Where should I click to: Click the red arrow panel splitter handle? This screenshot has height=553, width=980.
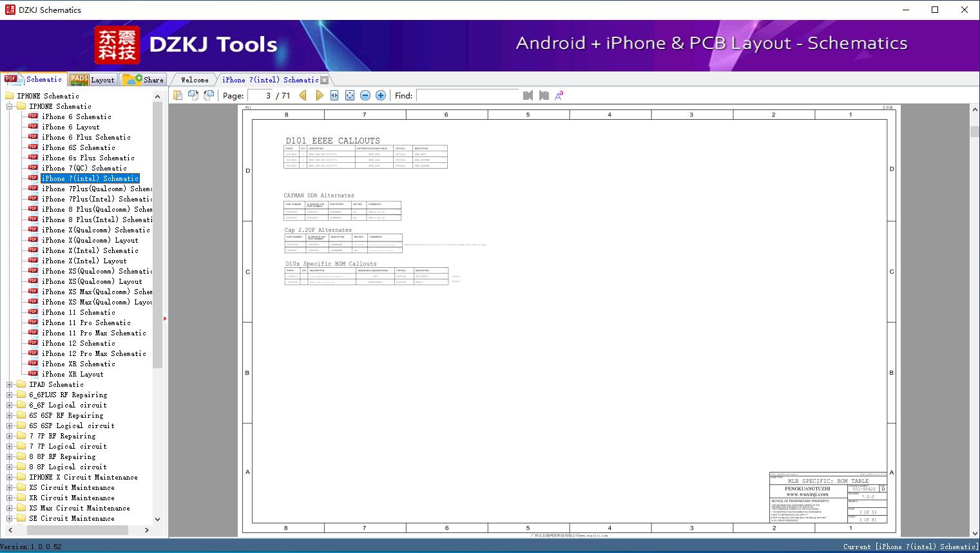[165, 319]
